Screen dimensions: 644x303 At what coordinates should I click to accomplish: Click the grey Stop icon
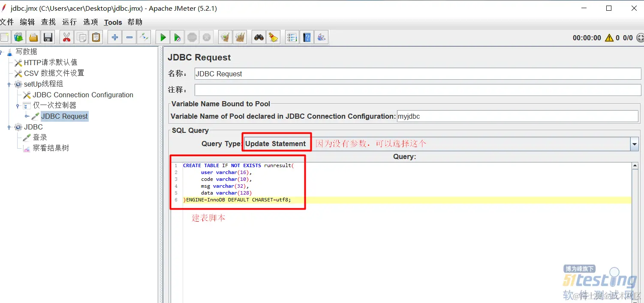192,37
